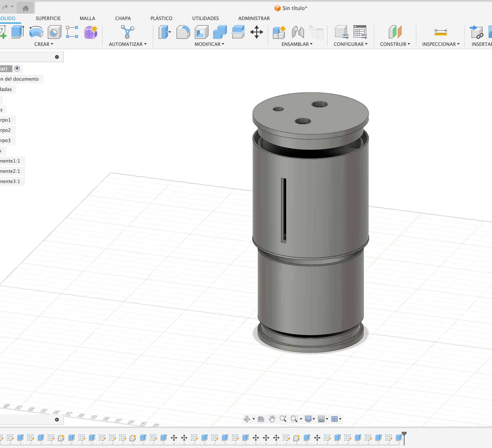Select the Zoom magnifier tool

point(283,419)
